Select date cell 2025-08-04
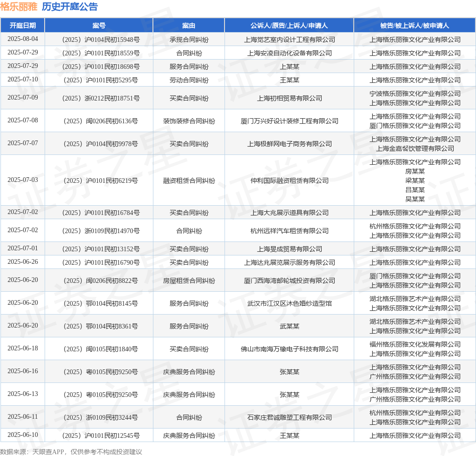The image size is (476, 456). (x=23, y=39)
